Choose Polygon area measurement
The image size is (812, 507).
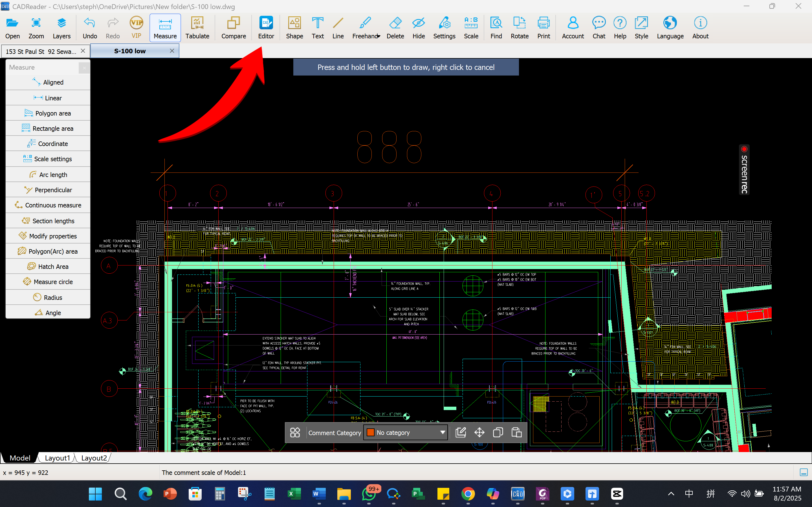(48, 113)
